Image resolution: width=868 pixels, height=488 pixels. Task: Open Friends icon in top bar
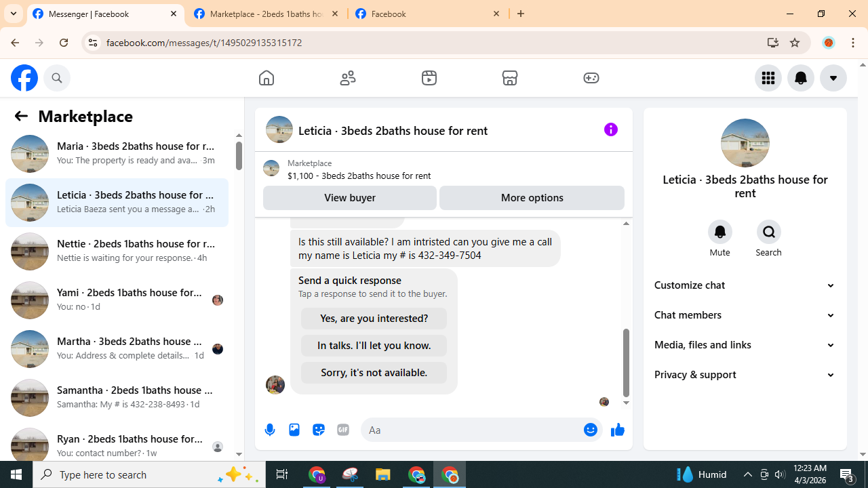[x=348, y=78]
